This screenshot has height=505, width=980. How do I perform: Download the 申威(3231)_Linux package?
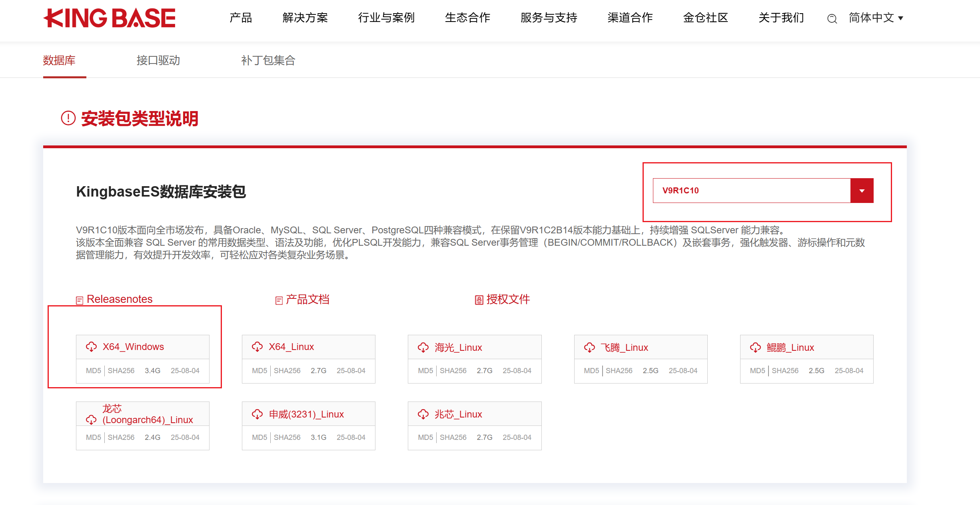pyautogui.click(x=306, y=414)
